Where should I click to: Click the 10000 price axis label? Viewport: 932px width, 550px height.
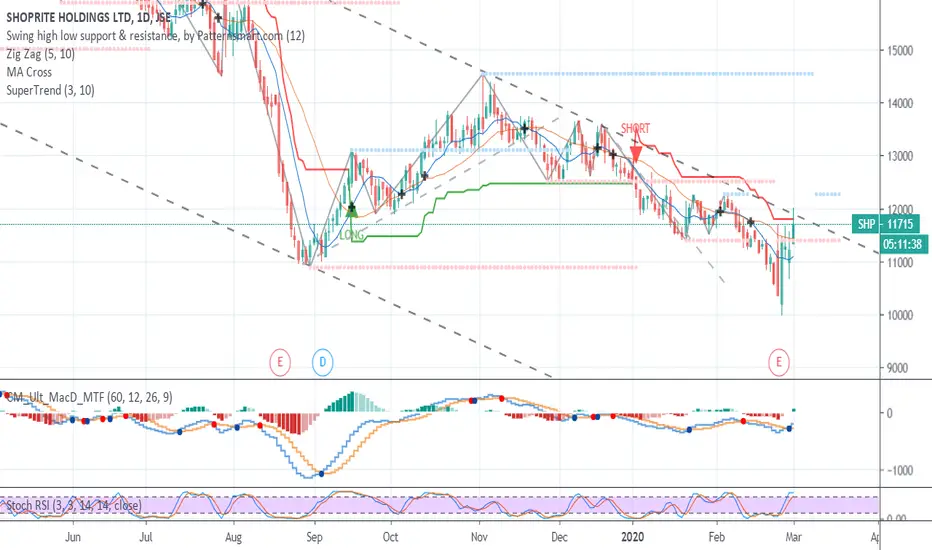point(900,315)
